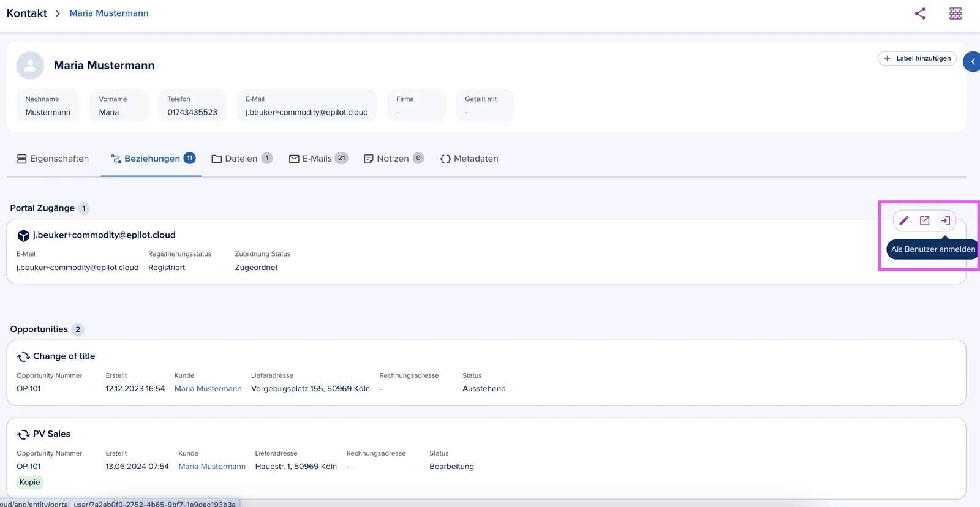Click the E-Mail field in header card
Screen dimensions: 980x507
(x=307, y=106)
